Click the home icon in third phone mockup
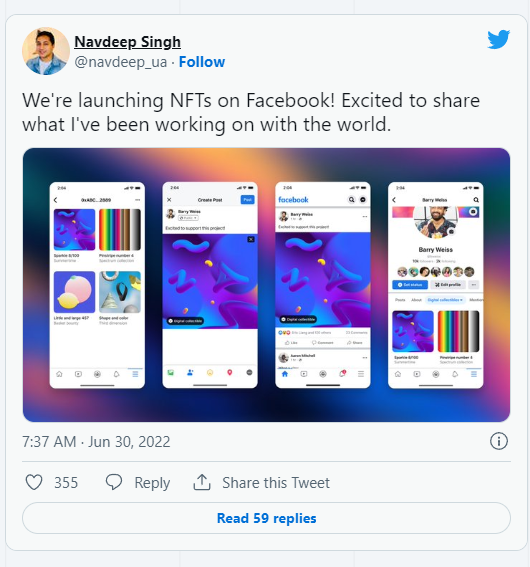530x567 pixels. coord(285,374)
